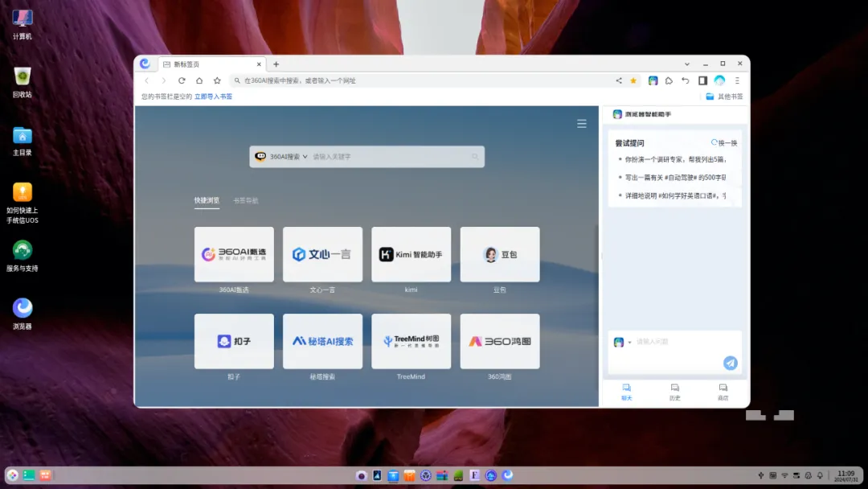Screen dimensions: 868x489
Task: Open the TreeMind树图 shortcut tile
Action: click(x=411, y=341)
